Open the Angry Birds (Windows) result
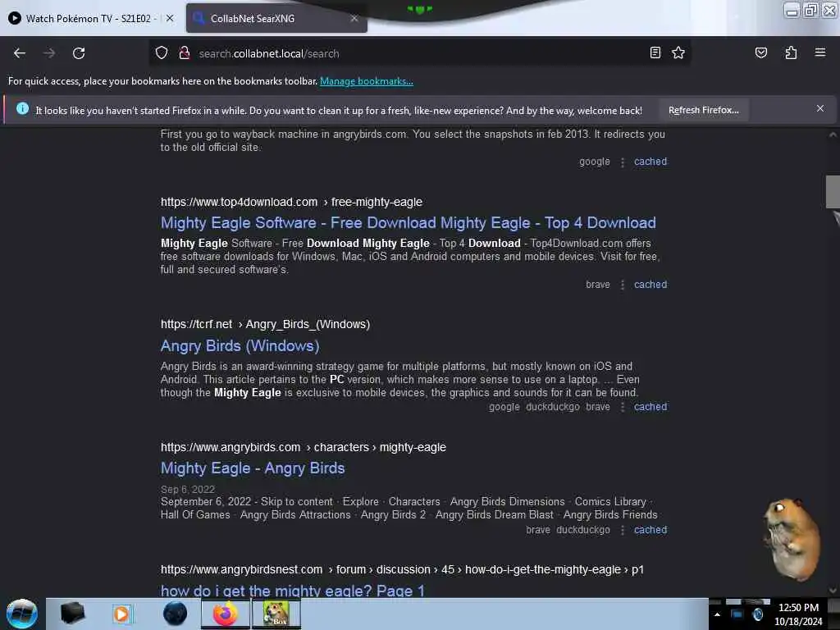The width and height of the screenshot is (840, 630). click(240, 346)
